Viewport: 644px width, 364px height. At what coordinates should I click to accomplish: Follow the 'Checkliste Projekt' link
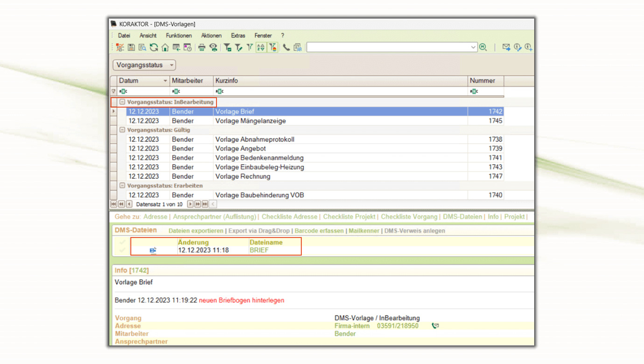(349, 217)
